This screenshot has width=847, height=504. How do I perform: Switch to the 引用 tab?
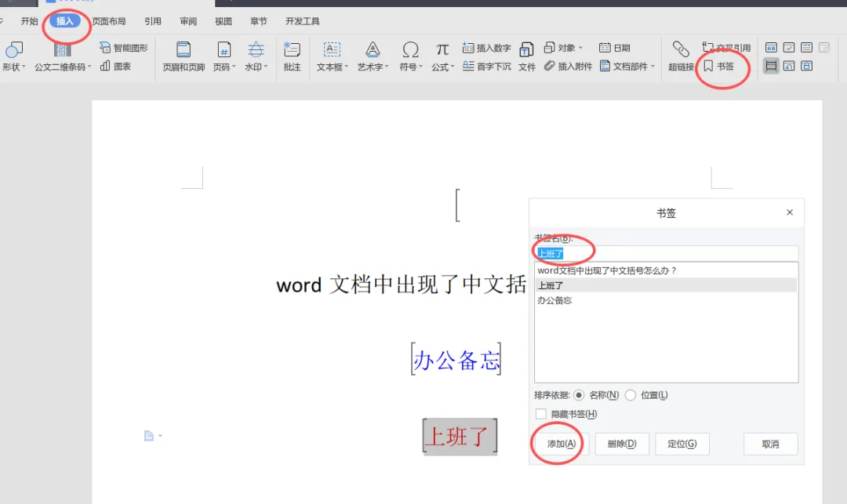[x=153, y=21]
